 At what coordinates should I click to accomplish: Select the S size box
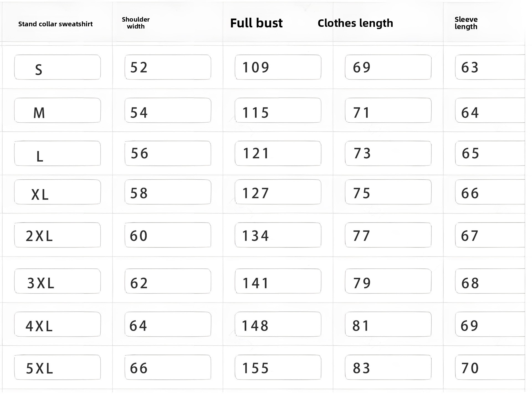[57, 67]
